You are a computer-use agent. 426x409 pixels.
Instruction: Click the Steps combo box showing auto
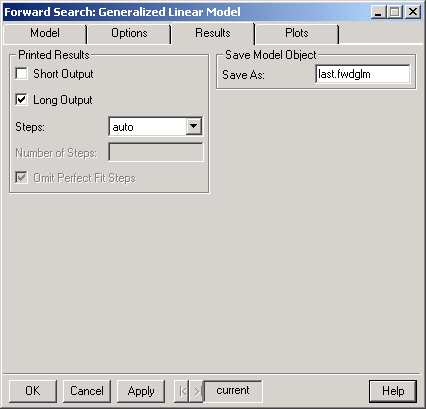pyautogui.click(x=156, y=127)
